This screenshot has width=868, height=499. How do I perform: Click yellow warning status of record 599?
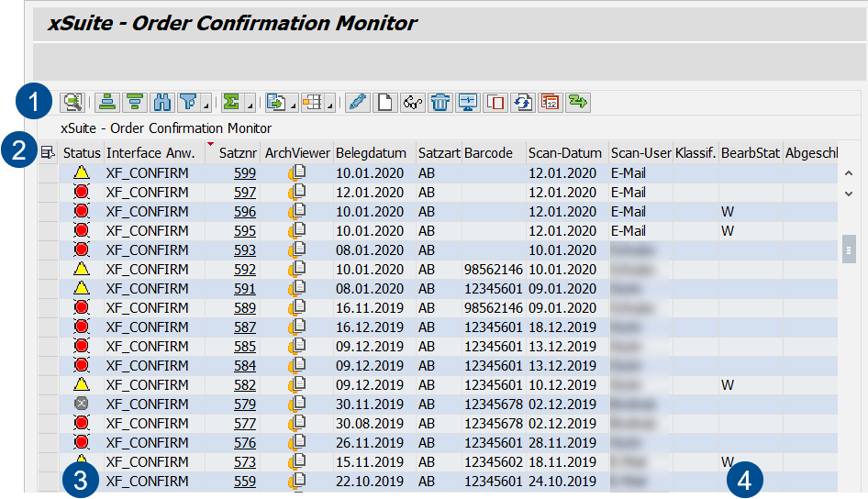82,173
